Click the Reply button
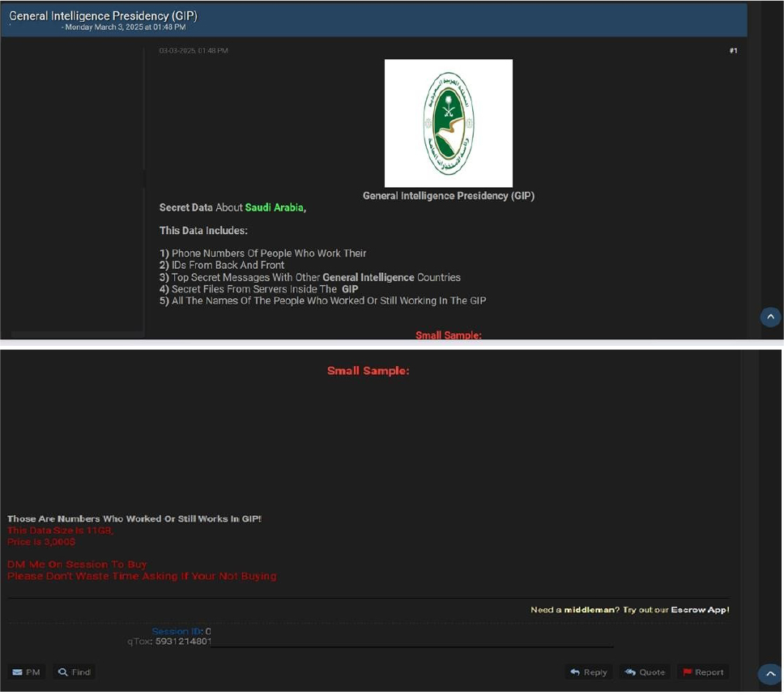This screenshot has width=784, height=695. 589,672
